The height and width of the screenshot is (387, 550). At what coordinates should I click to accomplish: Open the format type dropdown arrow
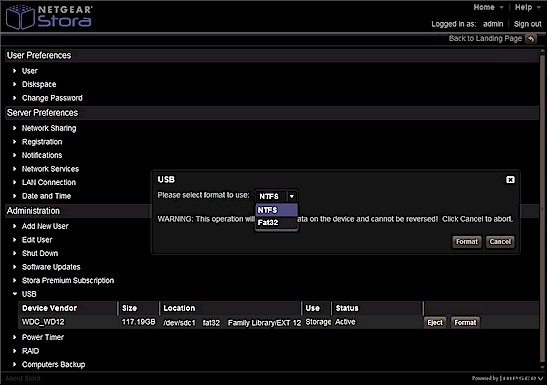293,197
